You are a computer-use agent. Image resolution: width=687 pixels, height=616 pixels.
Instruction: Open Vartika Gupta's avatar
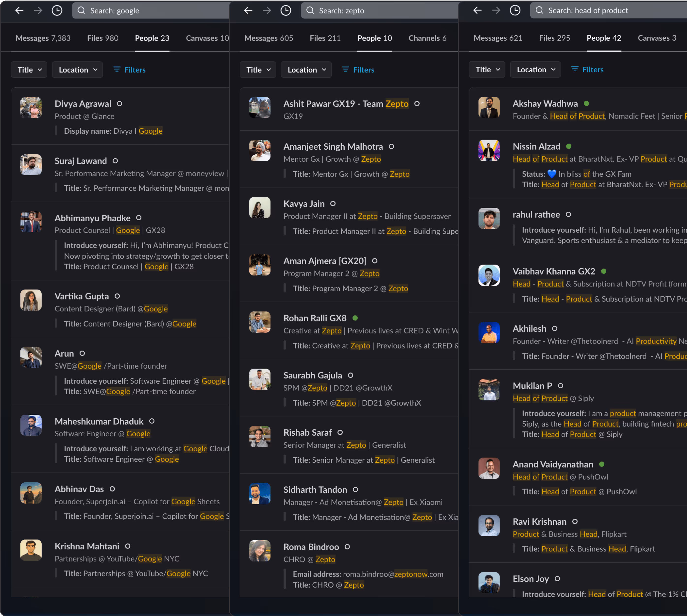click(31, 300)
